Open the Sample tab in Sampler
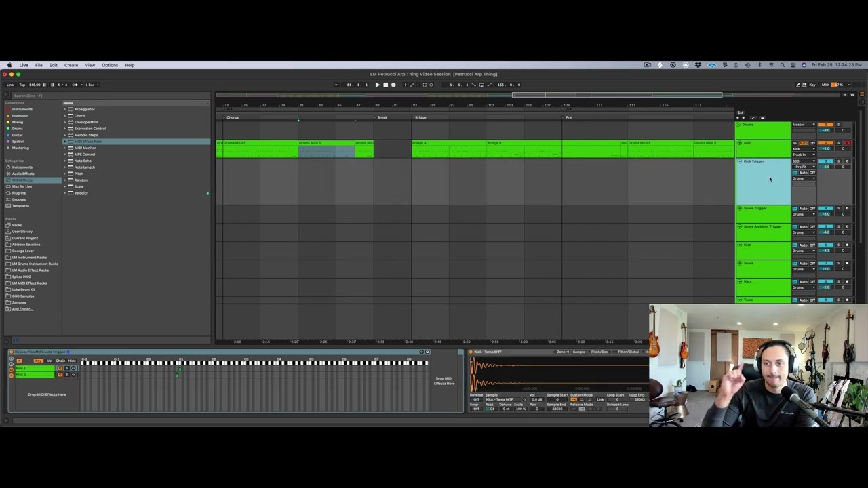Viewport: 868px width, 488px height. click(x=578, y=352)
